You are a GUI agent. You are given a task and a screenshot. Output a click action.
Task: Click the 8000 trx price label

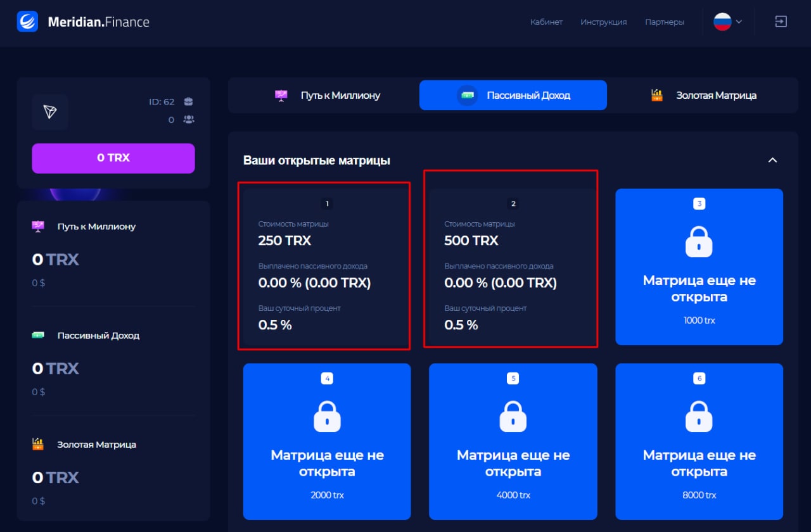(699, 495)
